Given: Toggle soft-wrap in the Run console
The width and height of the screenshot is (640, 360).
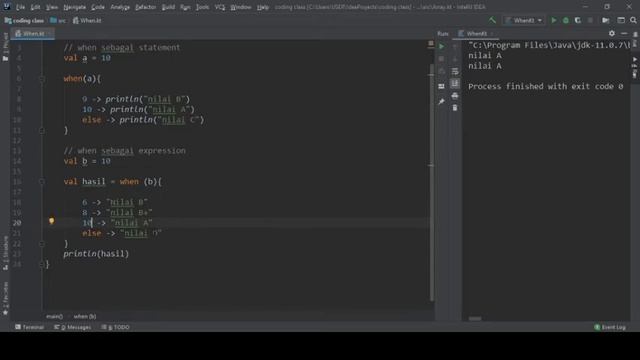Looking at the screenshot, I should [455, 72].
